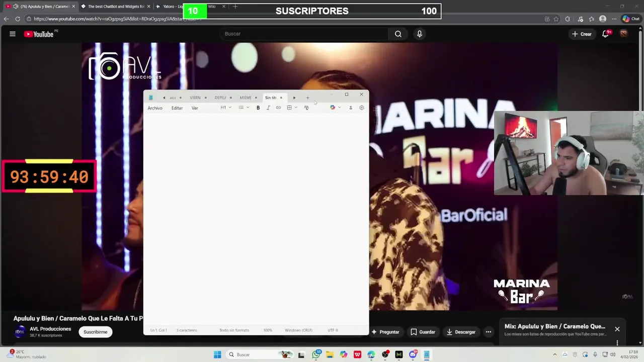Open Discord from the taskbar
The height and width of the screenshot is (362, 644).
tap(413, 354)
